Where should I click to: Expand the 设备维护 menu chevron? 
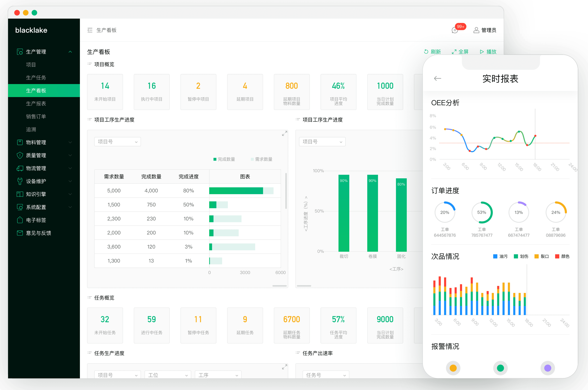coord(70,181)
